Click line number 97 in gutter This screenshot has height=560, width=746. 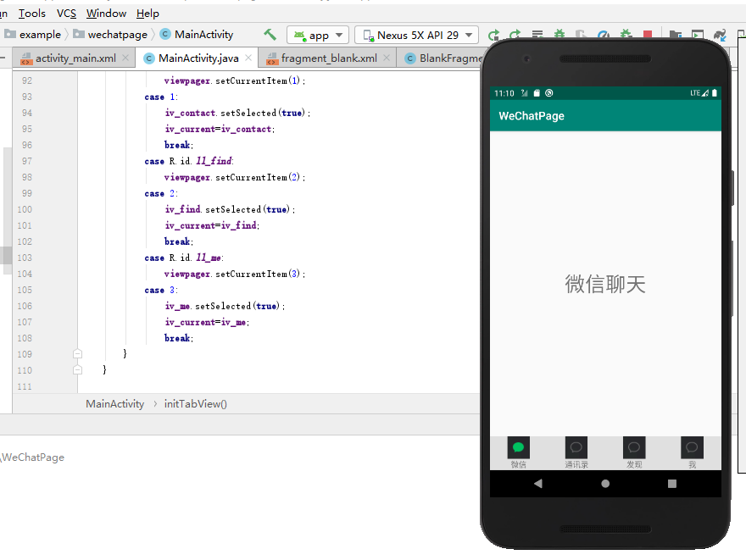click(26, 161)
